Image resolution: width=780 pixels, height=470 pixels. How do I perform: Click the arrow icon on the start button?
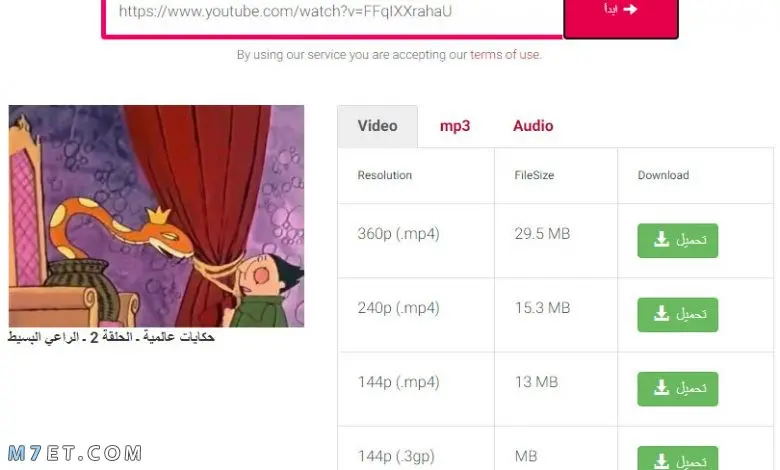630,9
